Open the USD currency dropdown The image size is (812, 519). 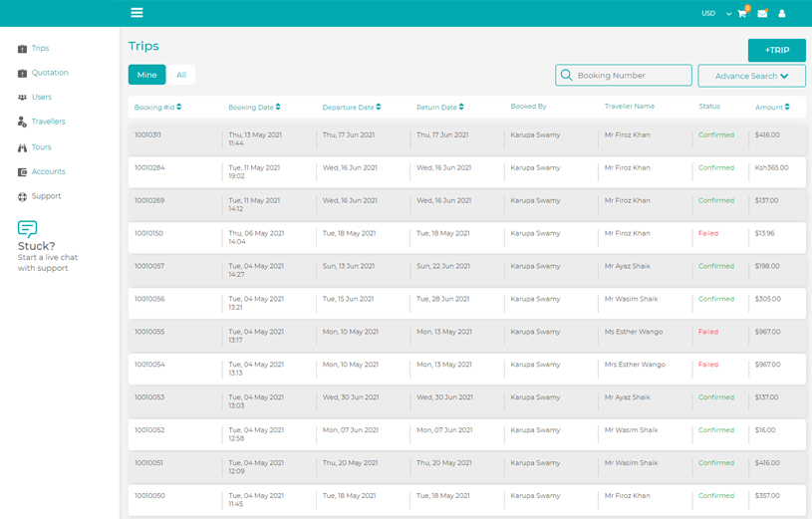(x=716, y=14)
